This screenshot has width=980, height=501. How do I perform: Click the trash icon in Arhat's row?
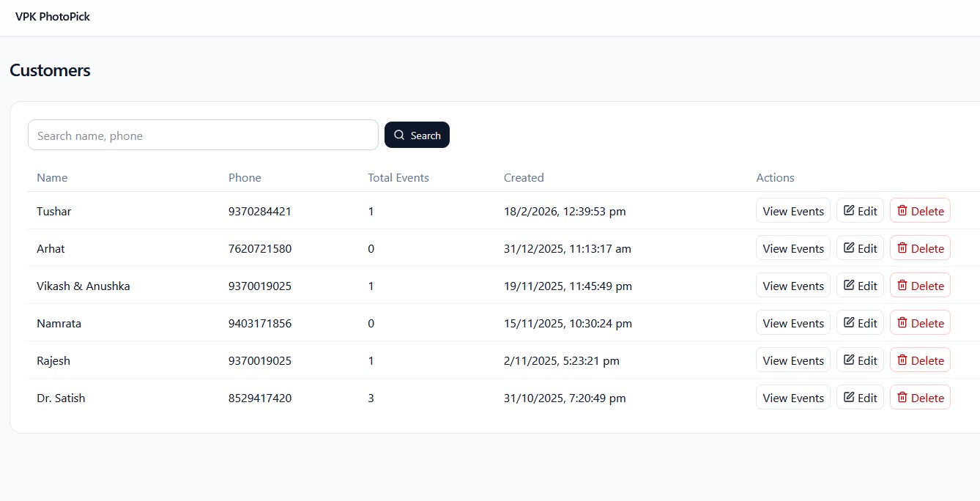(902, 248)
